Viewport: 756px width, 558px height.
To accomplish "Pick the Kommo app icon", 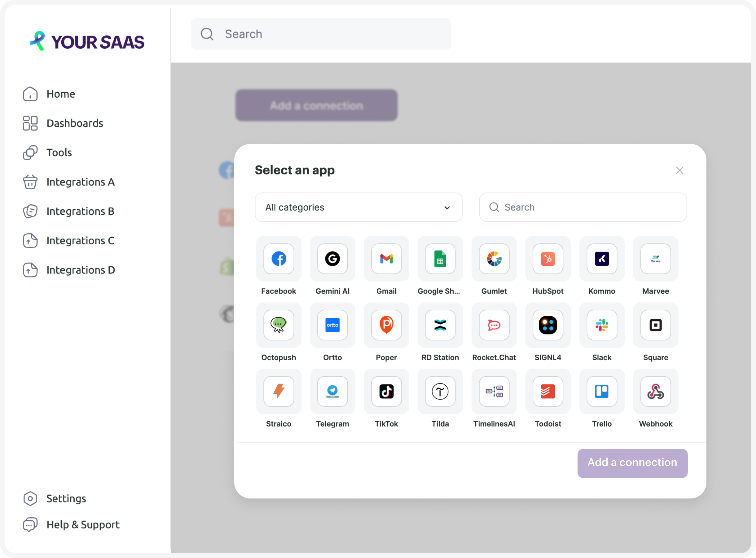I will click(x=602, y=259).
